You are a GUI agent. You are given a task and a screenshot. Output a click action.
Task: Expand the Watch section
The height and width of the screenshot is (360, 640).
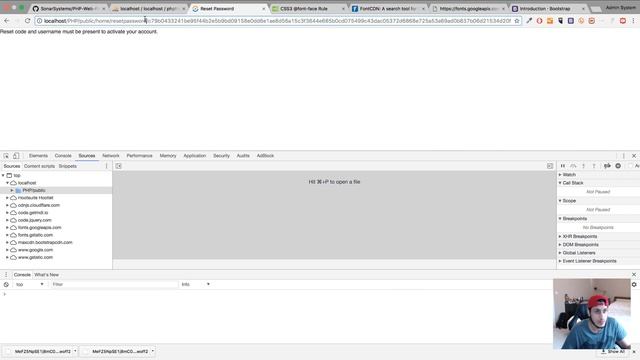pos(560,175)
